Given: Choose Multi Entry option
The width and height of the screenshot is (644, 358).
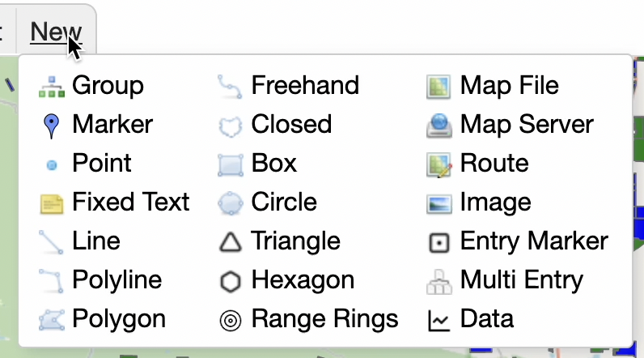Looking at the screenshot, I should coord(521,280).
